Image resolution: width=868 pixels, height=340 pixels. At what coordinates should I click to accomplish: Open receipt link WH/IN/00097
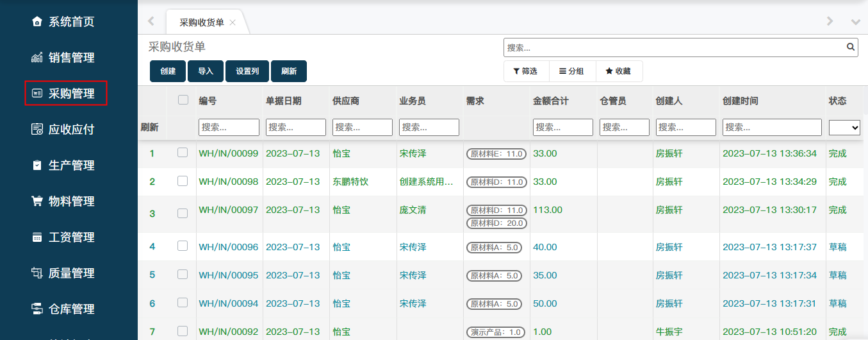(228, 210)
